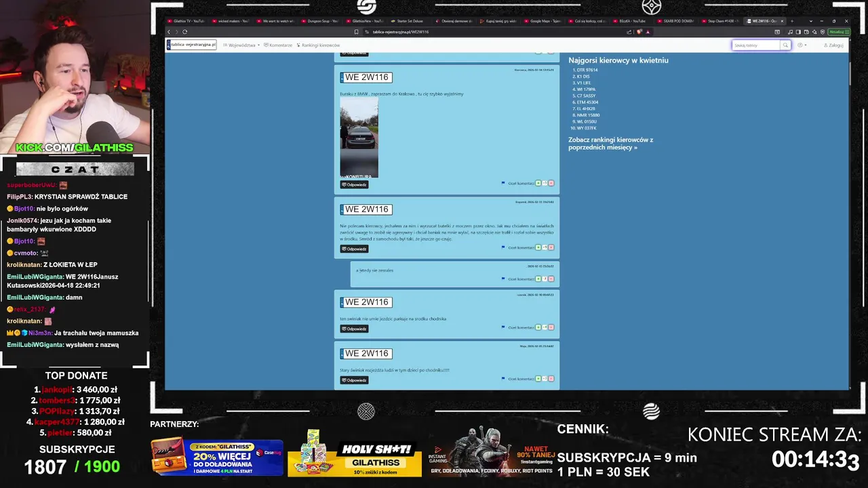Open ranking entry C7 SASSY
The height and width of the screenshot is (488, 868).
(586, 96)
